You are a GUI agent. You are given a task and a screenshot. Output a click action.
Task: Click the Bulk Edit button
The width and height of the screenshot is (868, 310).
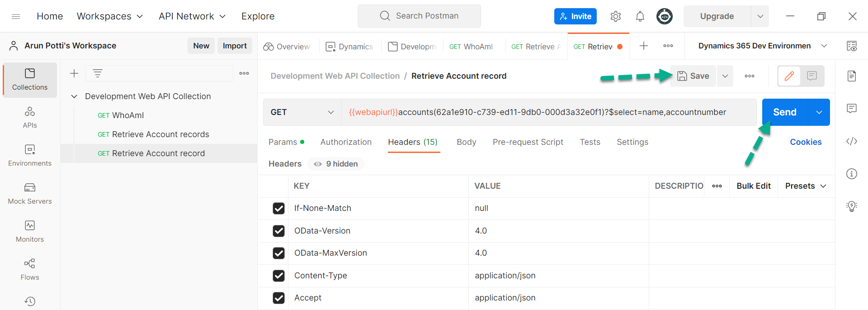pos(754,186)
